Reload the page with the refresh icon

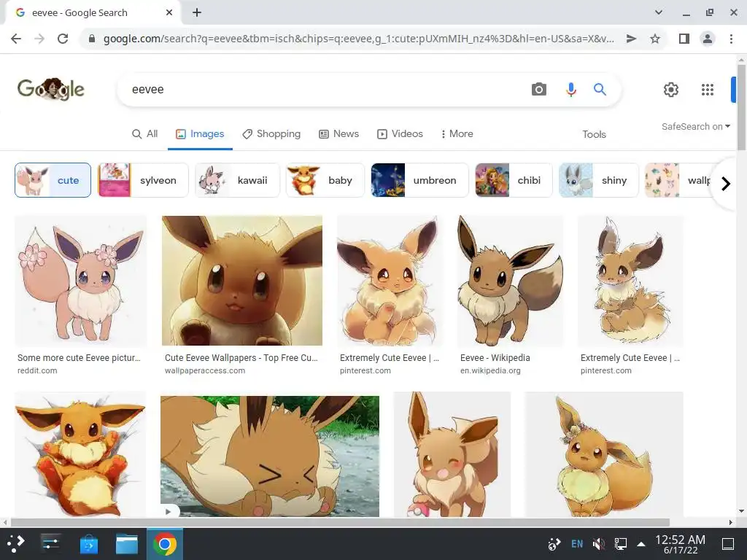[x=63, y=39]
